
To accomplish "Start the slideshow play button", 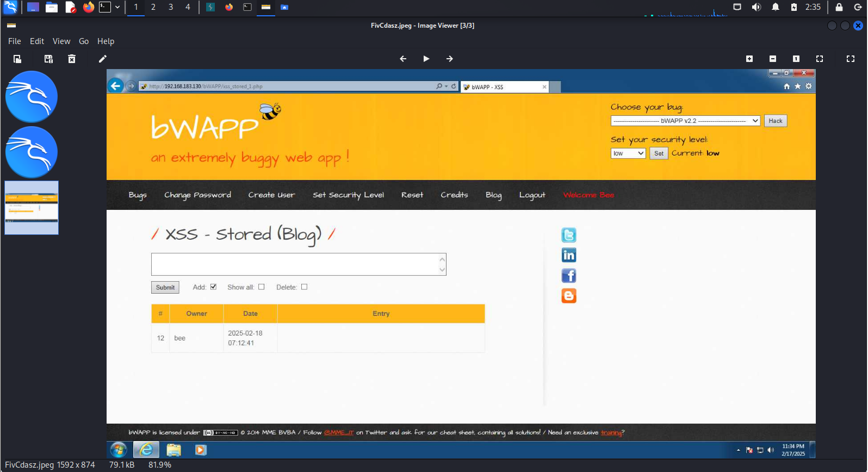I will 426,59.
